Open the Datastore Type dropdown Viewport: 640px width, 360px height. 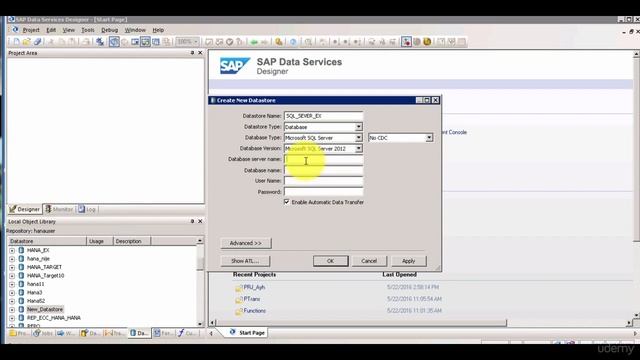(x=358, y=127)
